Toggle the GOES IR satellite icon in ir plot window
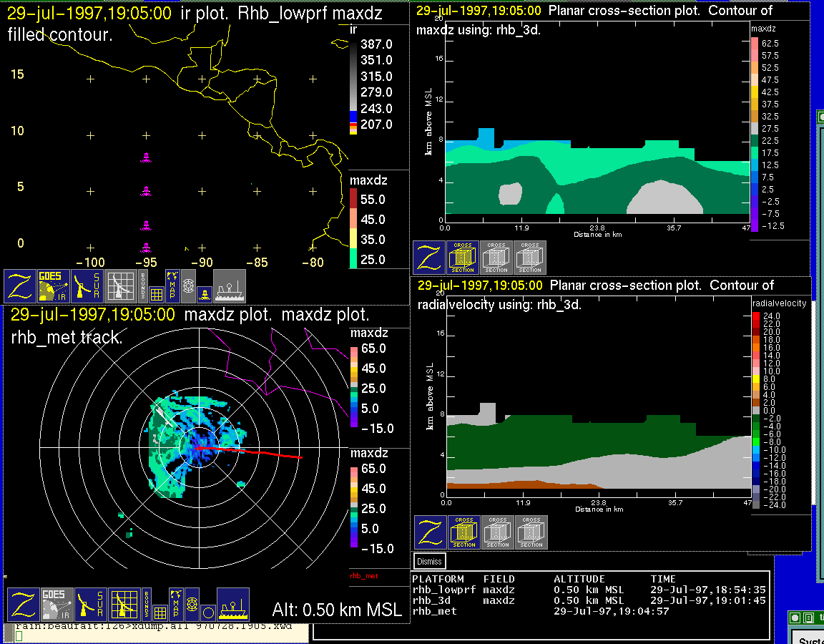The height and width of the screenshot is (644, 824). [x=54, y=286]
